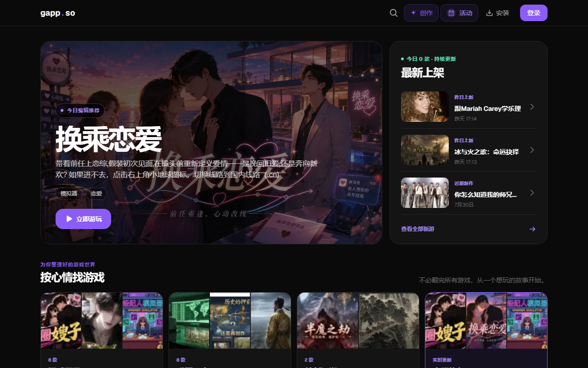588x368 pixels.
Task: Click the 跟Mariah Carey学乐理 title
Action: pos(487,109)
